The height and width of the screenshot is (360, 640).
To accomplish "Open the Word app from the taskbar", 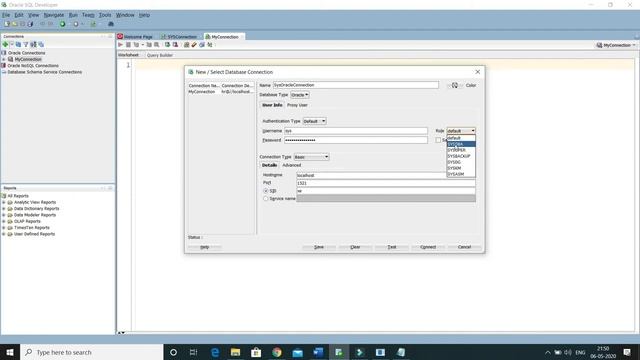I will click(x=318, y=352).
